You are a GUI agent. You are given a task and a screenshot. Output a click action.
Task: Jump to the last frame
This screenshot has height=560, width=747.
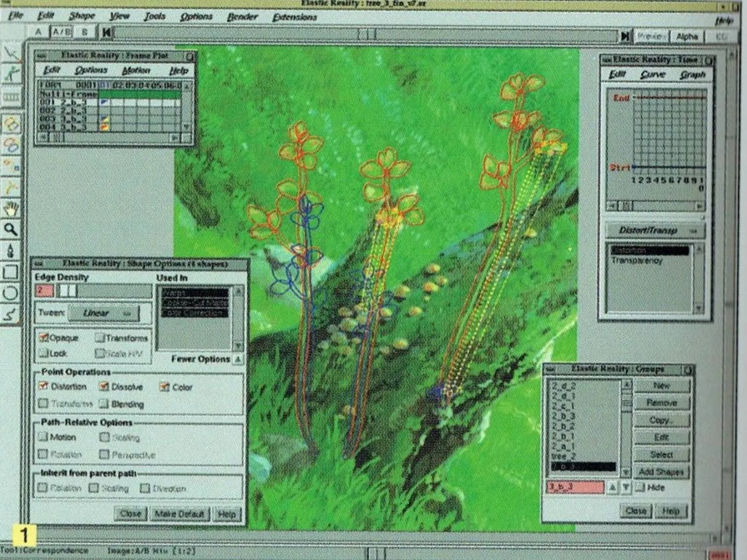(626, 36)
